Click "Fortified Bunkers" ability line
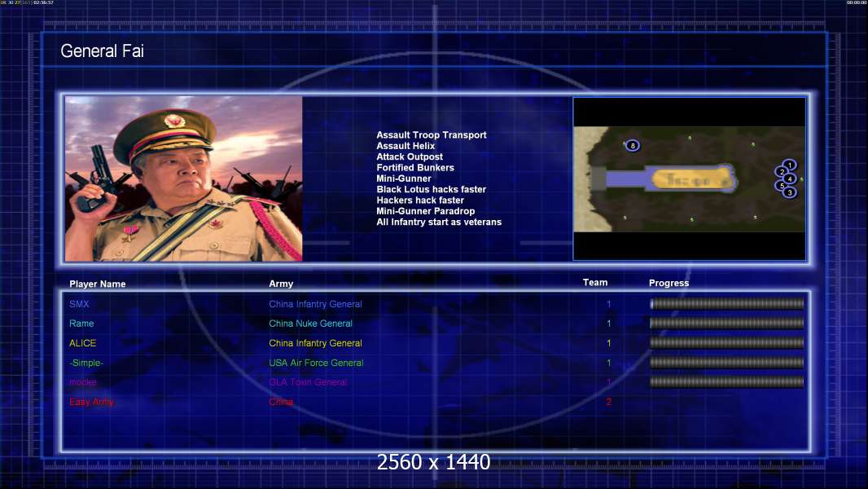The width and height of the screenshot is (868, 489). pos(415,167)
